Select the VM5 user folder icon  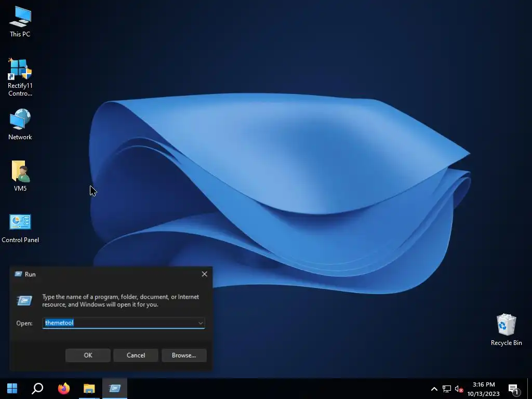(20, 176)
